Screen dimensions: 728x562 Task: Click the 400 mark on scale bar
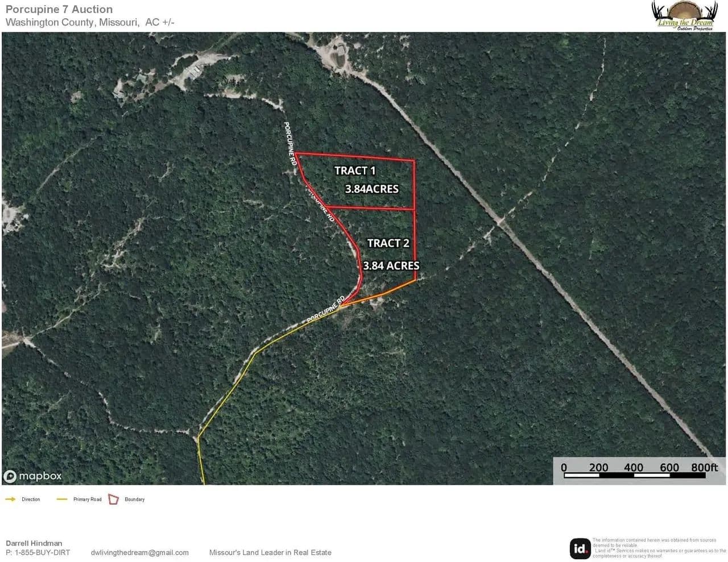634,468
